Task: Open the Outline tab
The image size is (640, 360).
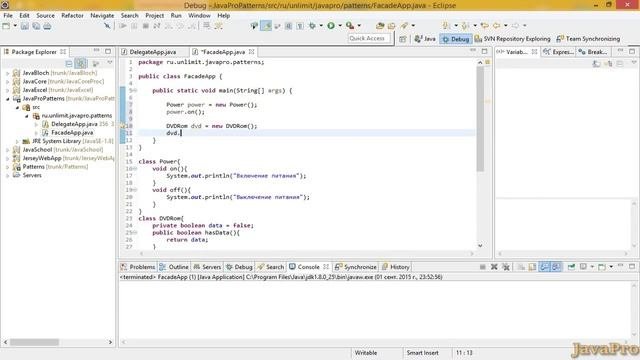Action: [174, 267]
